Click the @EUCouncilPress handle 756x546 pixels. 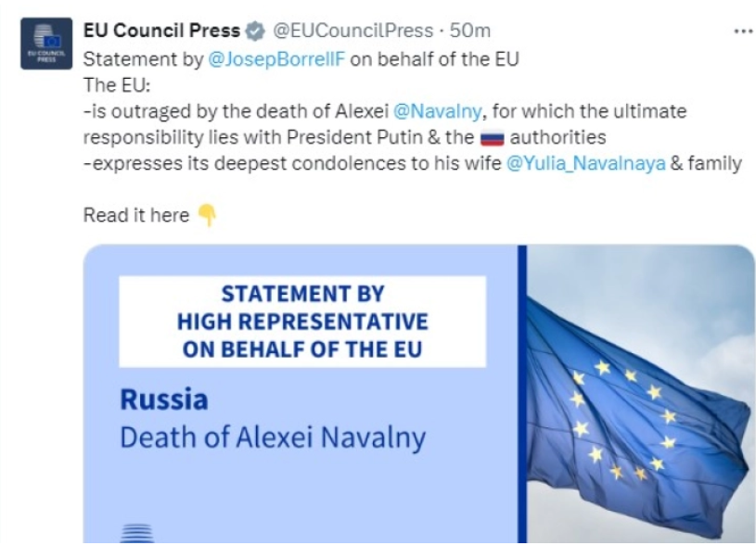pyautogui.click(x=352, y=32)
